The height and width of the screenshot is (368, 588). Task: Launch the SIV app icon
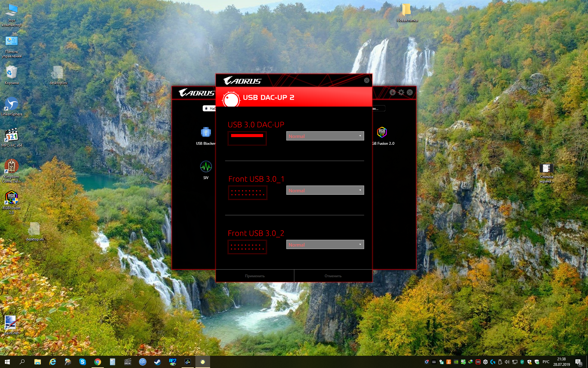pyautogui.click(x=206, y=167)
